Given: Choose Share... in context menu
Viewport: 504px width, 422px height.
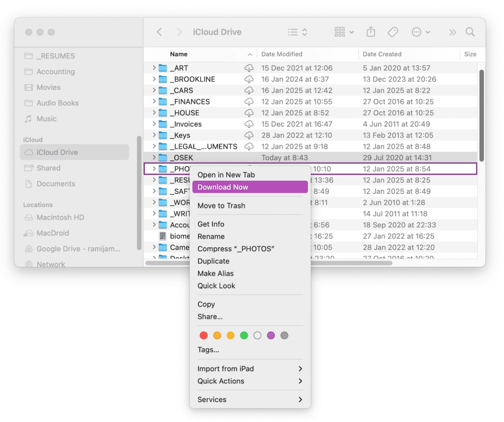Looking at the screenshot, I should (250, 317).
